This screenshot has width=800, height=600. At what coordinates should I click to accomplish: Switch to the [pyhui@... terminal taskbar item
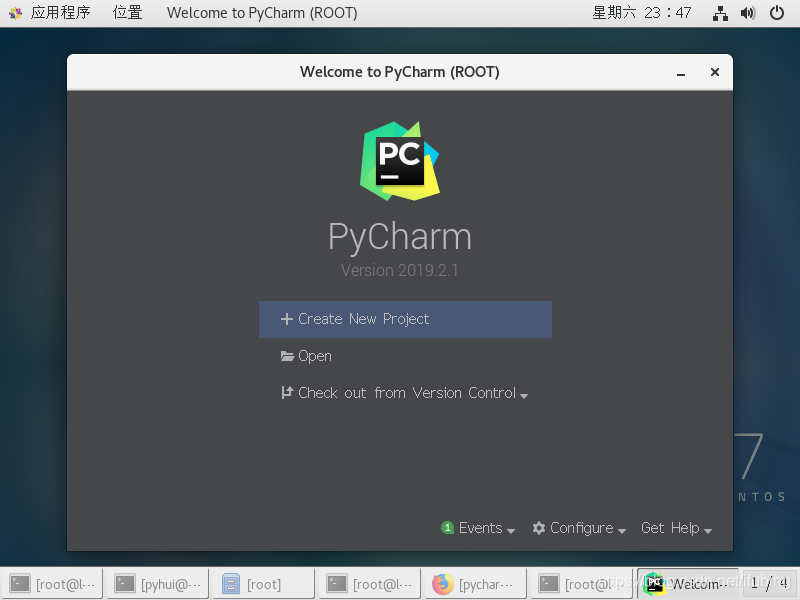(x=158, y=584)
